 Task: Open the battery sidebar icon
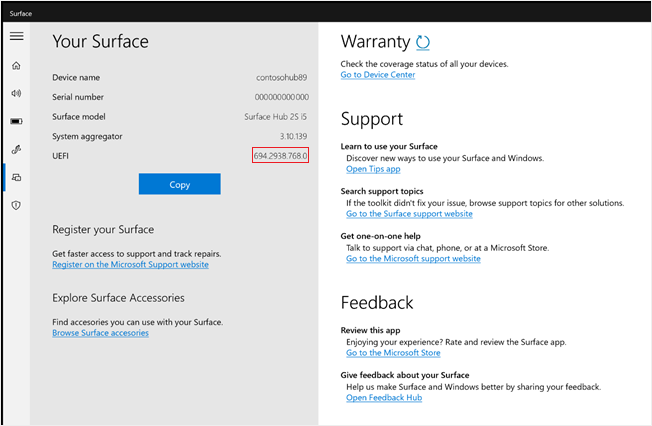coord(16,122)
